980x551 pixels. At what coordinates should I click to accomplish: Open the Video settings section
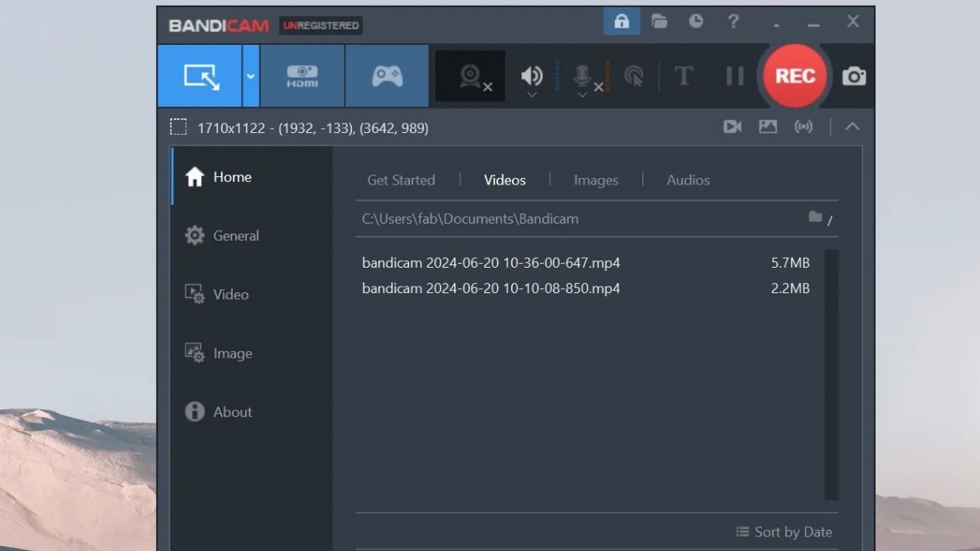tap(252, 294)
